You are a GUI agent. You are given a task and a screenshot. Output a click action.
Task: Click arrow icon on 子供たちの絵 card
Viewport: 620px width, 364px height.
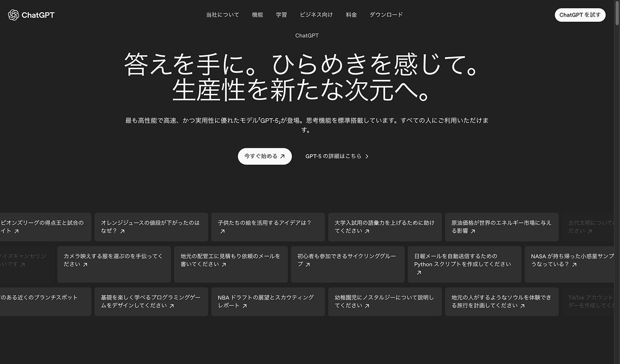(x=222, y=231)
